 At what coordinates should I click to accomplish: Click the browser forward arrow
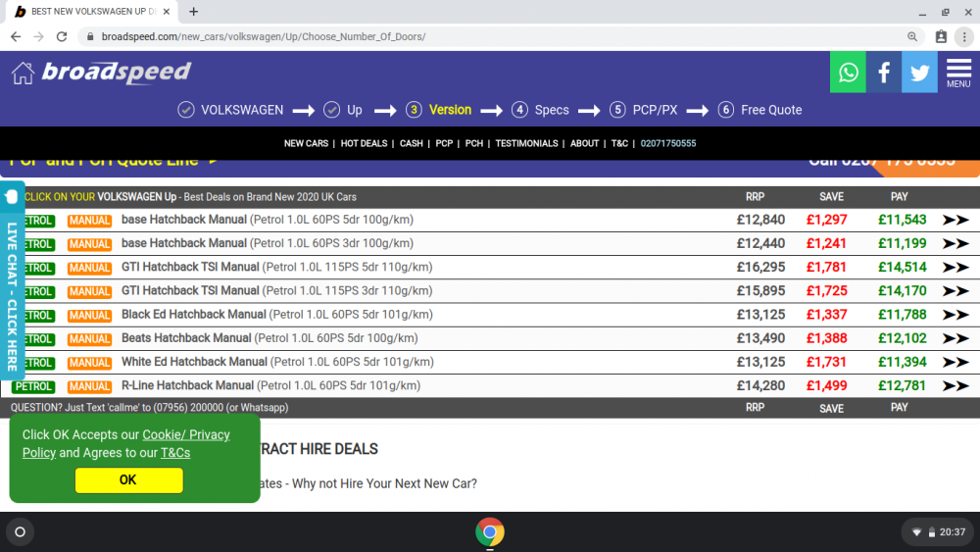coord(39,37)
